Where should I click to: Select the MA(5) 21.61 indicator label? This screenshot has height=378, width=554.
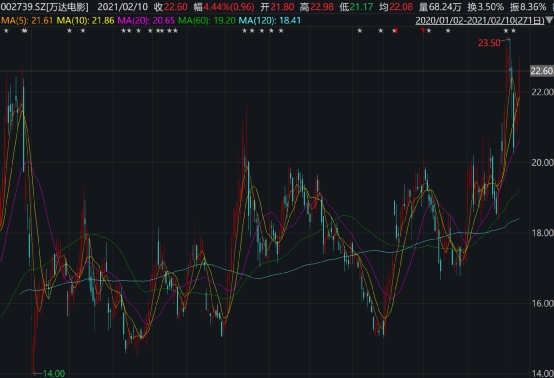27,20
